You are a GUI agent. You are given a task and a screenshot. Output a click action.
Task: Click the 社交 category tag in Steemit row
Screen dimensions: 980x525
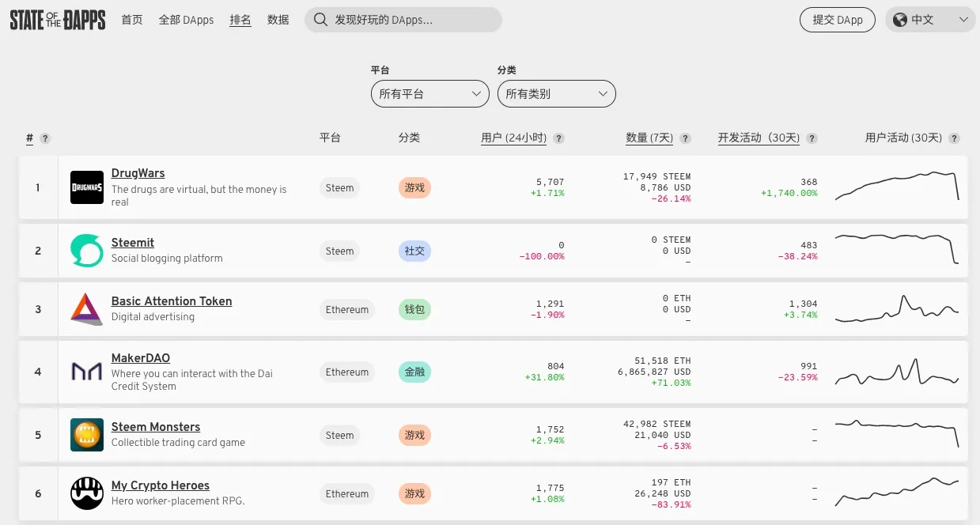(x=414, y=251)
